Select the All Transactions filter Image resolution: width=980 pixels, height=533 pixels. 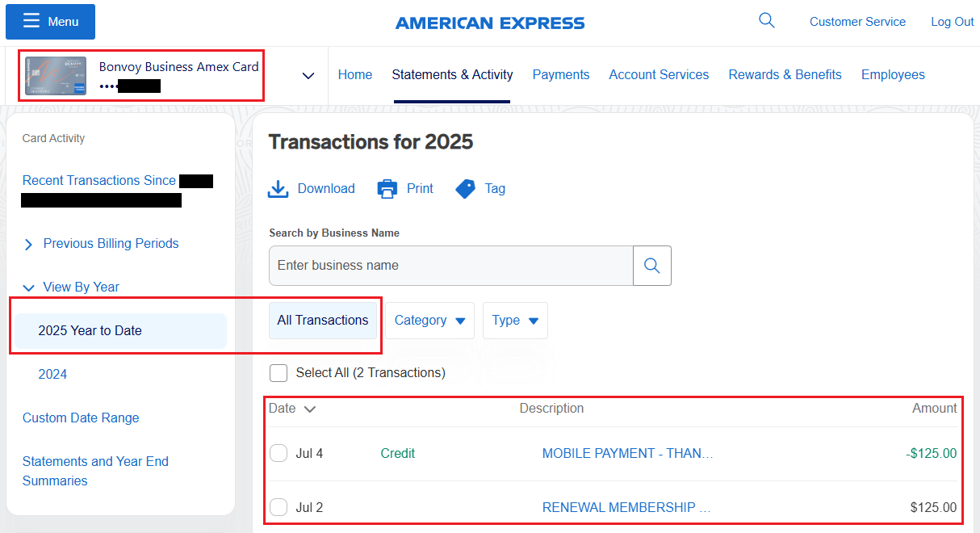click(323, 321)
